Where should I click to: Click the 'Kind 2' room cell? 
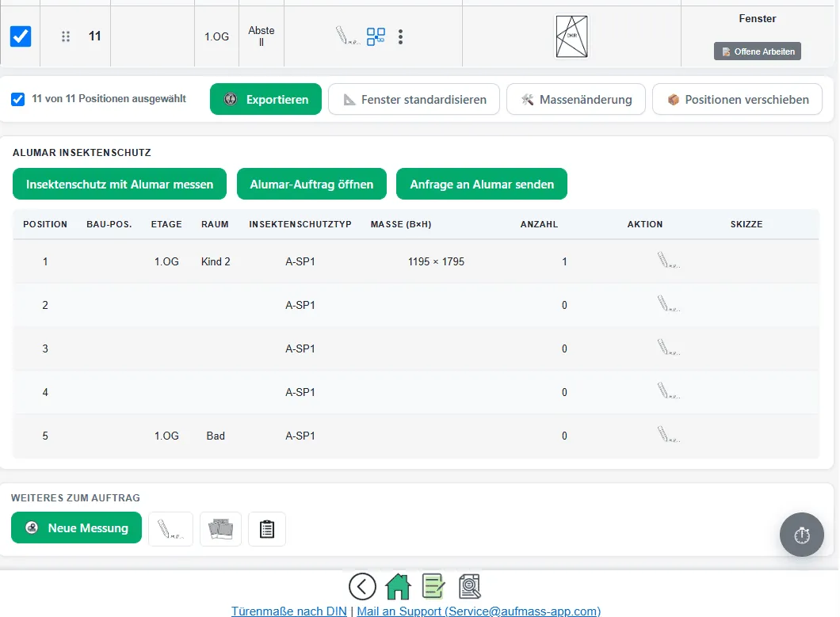(216, 261)
